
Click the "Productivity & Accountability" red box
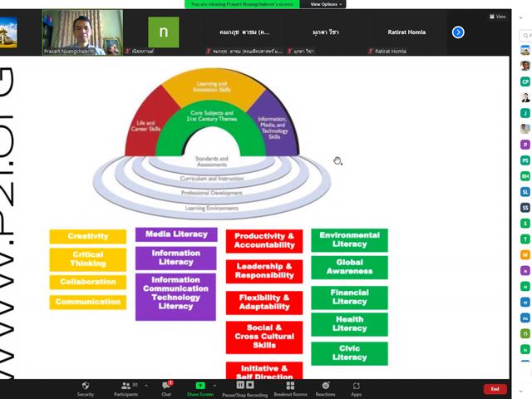coord(264,241)
